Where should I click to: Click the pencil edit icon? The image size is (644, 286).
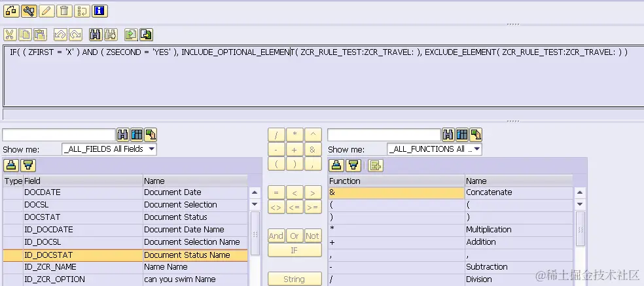click(46, 11)
